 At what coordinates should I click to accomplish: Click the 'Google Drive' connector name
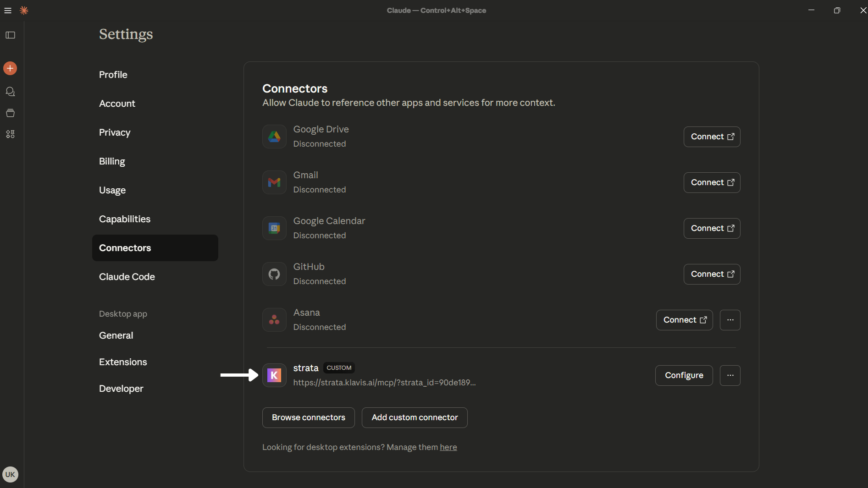[321, 129]
